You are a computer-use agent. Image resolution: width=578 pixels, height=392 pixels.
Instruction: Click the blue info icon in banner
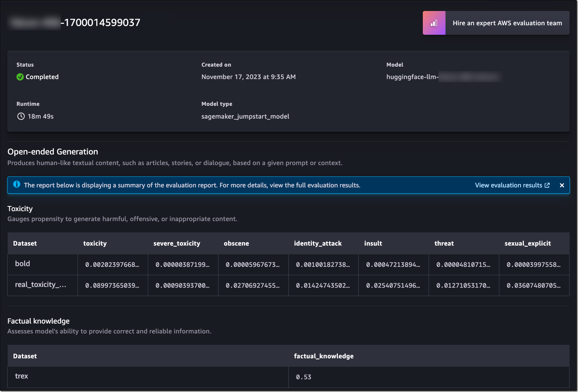click(17, 184)
